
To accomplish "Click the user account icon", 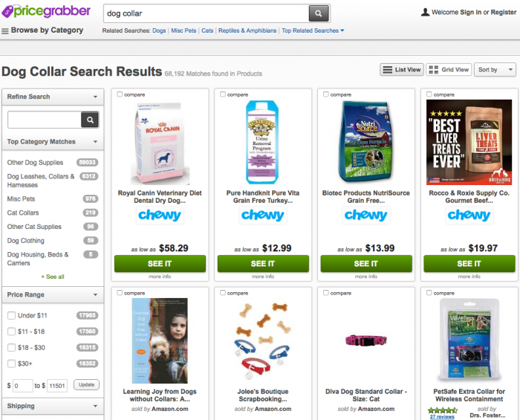I will (x=425, y=13).
